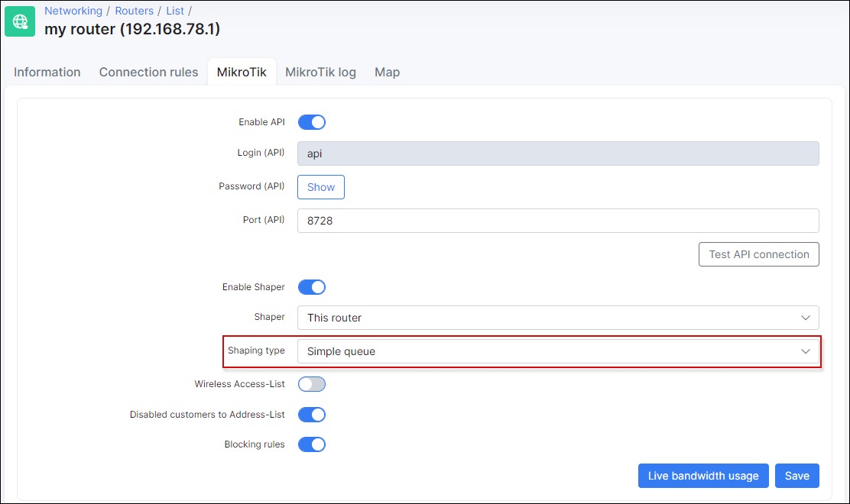
Task: Toggle the Blocking rules switch
Action: click(x=312, y=444)
